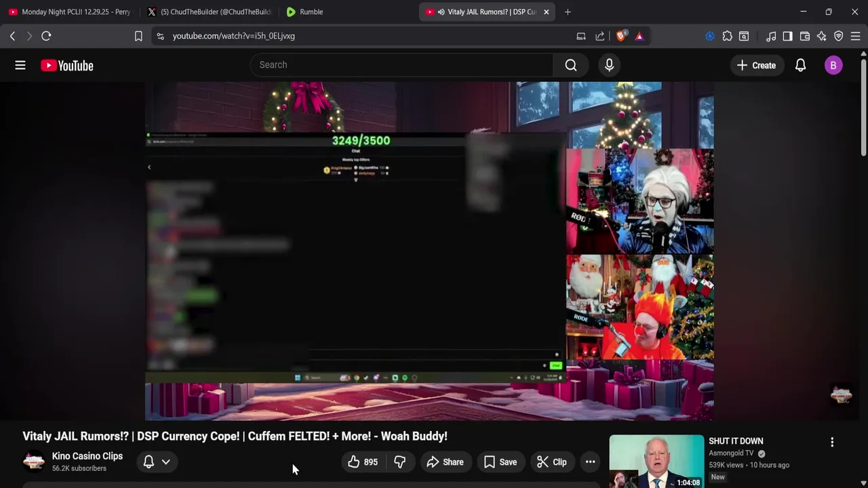Reload the current page
Screen dimensions: 868x488
[46, 36]
